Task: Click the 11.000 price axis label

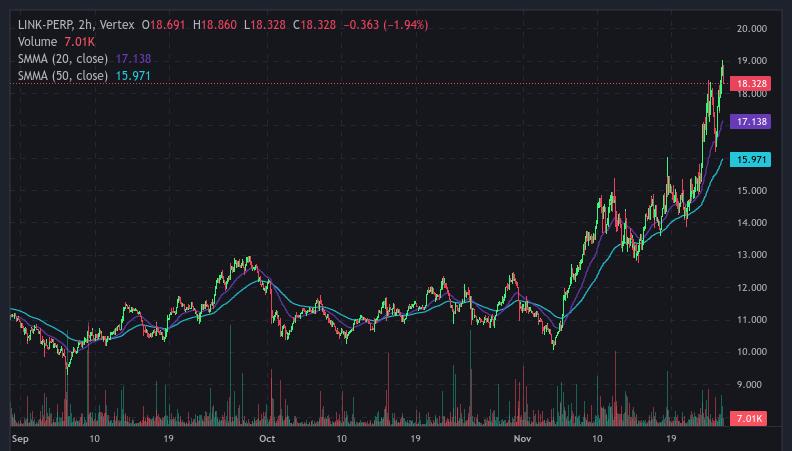Action: 752,319
